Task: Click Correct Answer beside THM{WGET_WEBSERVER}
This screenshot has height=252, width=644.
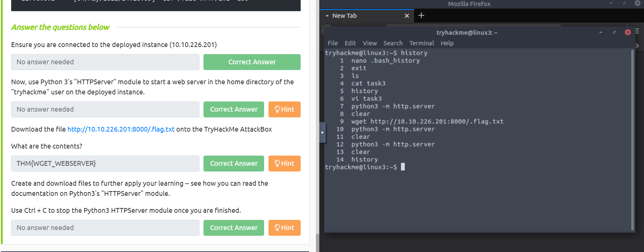Action: 234,163
